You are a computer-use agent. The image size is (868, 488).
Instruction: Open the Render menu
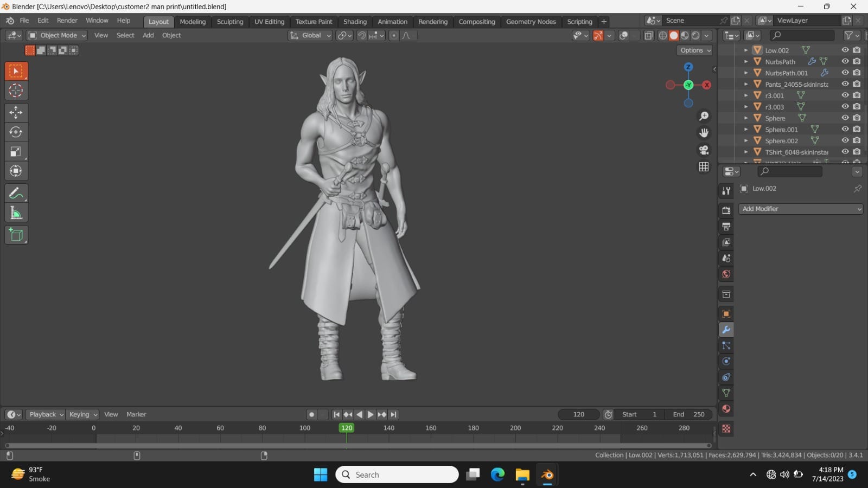coord(67,21)
